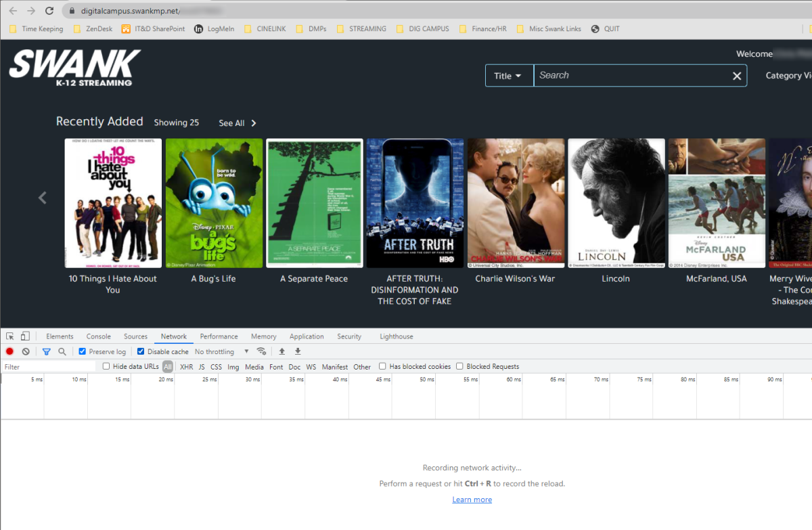The height and width of the screenshot is (530, 812).
Task: Open network search magnifier icon
Action: 62,351
